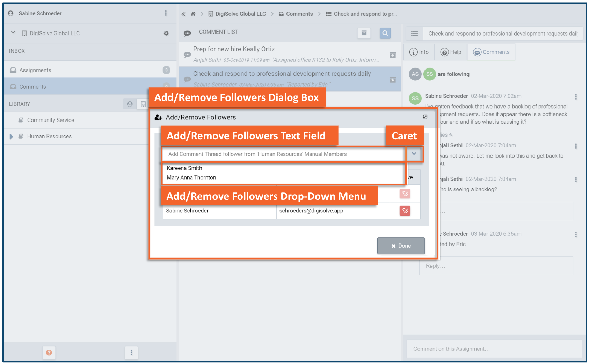Image resolution: width=589 pixels, height=364 pixels.
Task: Click the Comments breadcrumb link
Action: [x=296, y=14]
